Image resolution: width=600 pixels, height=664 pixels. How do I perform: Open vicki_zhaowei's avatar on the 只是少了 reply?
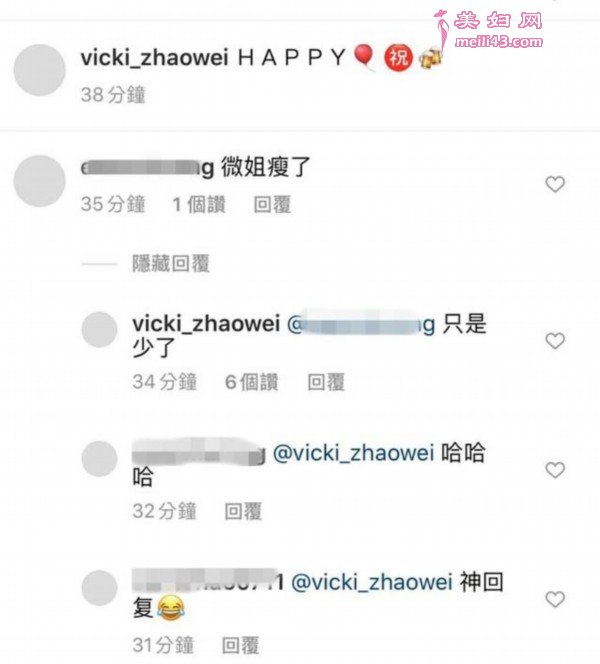coord(100,329)
